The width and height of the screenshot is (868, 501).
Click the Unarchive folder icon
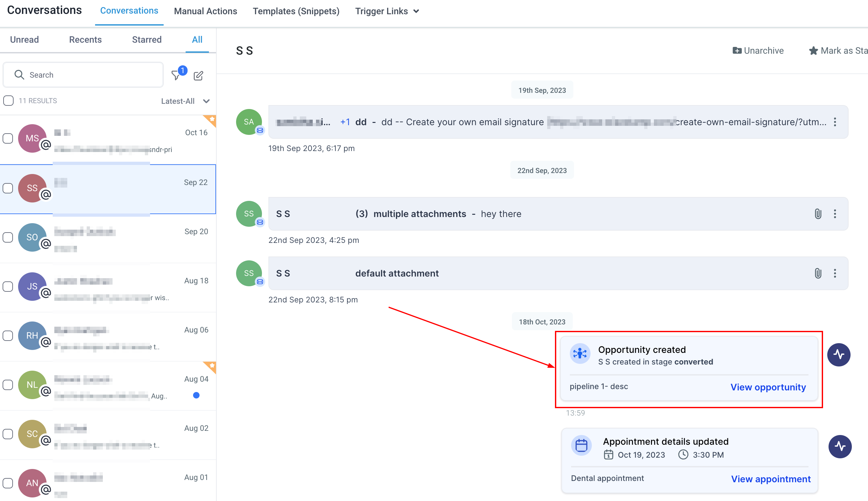[737, 50]
